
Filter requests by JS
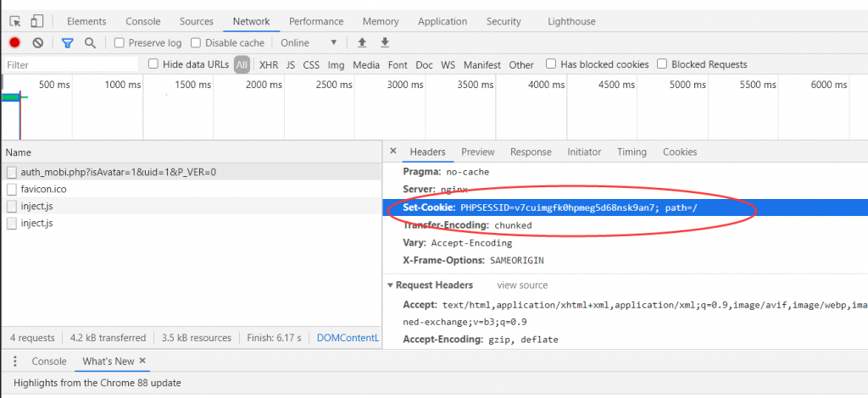point(291,64)
